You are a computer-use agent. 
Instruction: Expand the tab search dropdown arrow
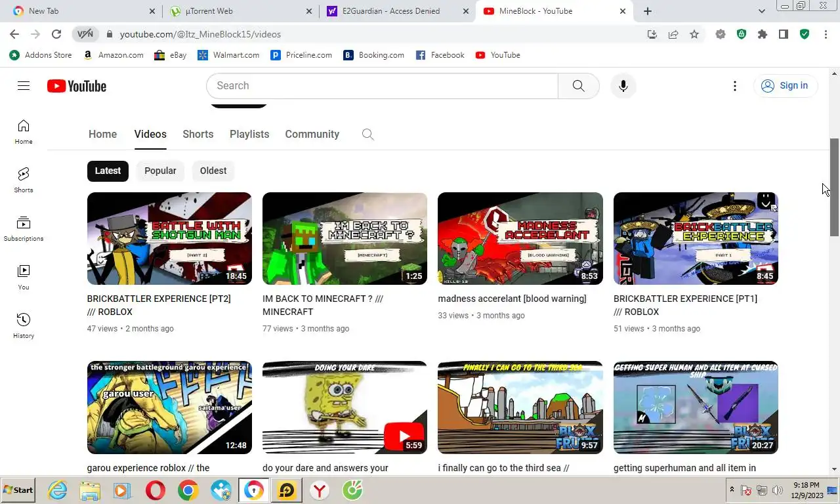[762, 11]
